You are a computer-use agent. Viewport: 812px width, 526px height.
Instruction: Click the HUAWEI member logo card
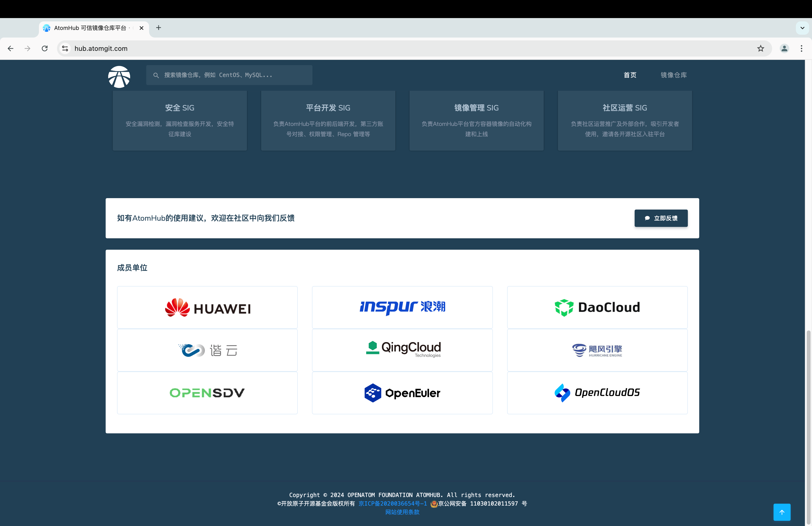[x=207, y=307]
